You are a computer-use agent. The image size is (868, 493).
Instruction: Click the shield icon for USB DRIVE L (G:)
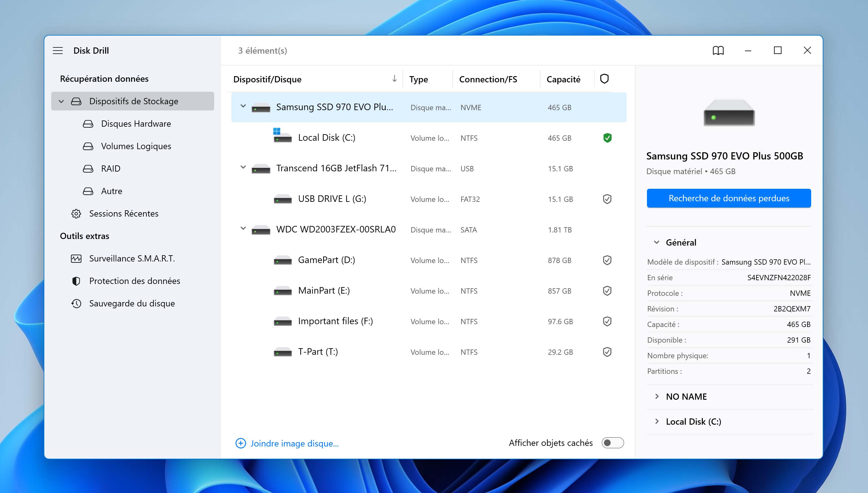pos(607,199)
